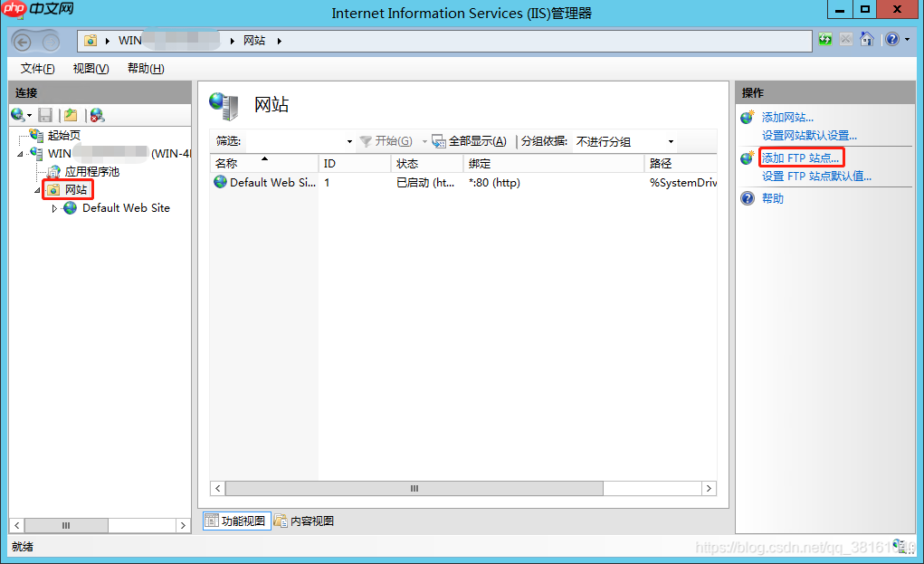Screen dimensions: 924x564
Task: Open the 筛选 filter dropdown arrow
Action: [x=348, y=141]
